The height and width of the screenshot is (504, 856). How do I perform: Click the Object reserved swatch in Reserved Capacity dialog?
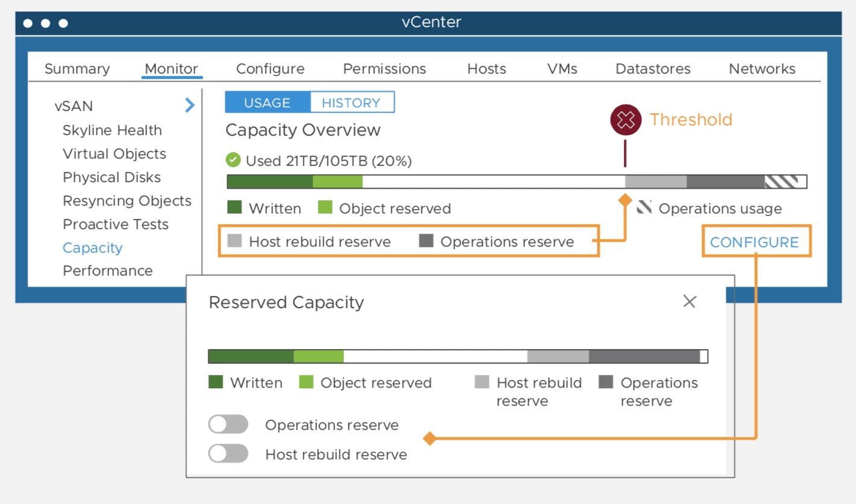click(306, 382)
